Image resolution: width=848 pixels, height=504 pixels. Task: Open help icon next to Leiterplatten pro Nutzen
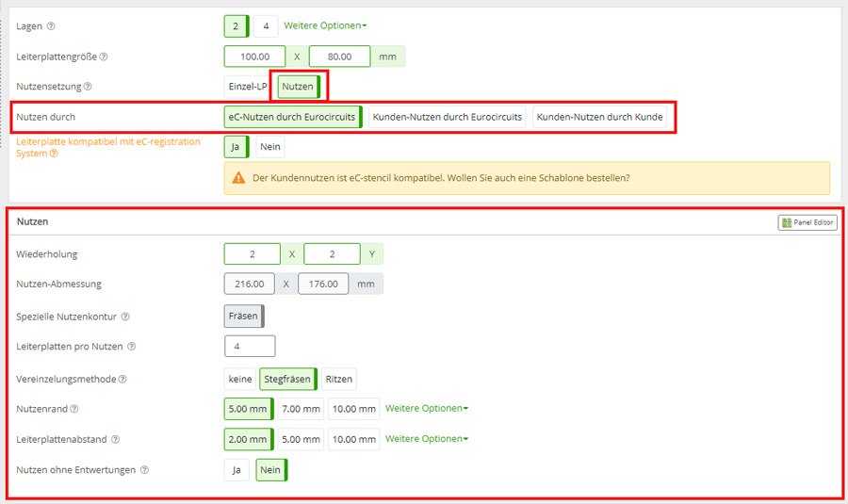[131, 347]
